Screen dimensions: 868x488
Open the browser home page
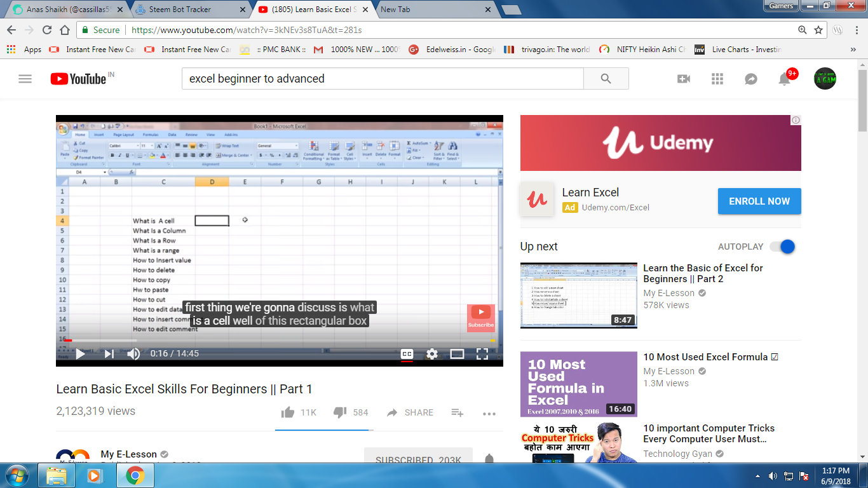coord(65,30)
